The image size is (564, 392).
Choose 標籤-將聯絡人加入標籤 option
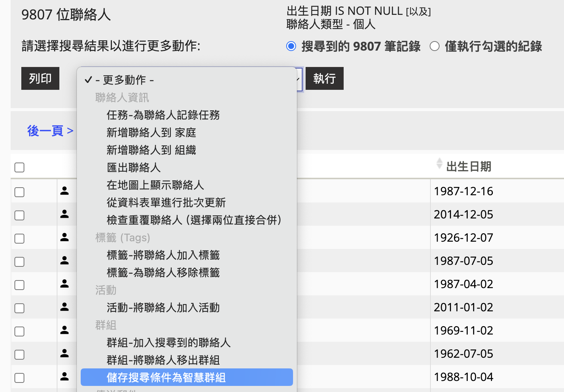click(x=187, y=255)
